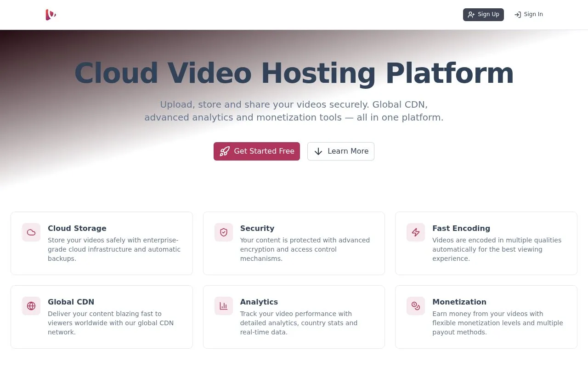588x368 pixels.
Task: Click the "Deliver your content blazing fast" text
Action: [111, 323]
